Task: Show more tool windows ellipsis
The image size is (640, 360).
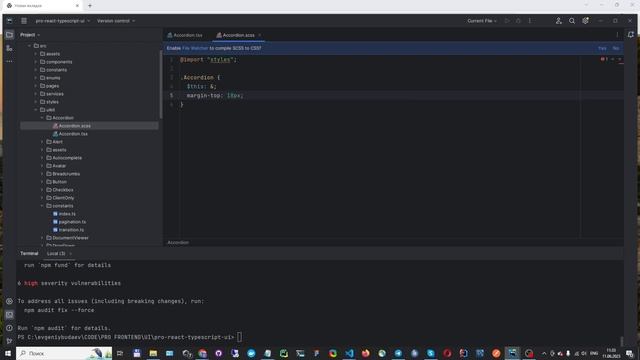Action: [9, 61]
